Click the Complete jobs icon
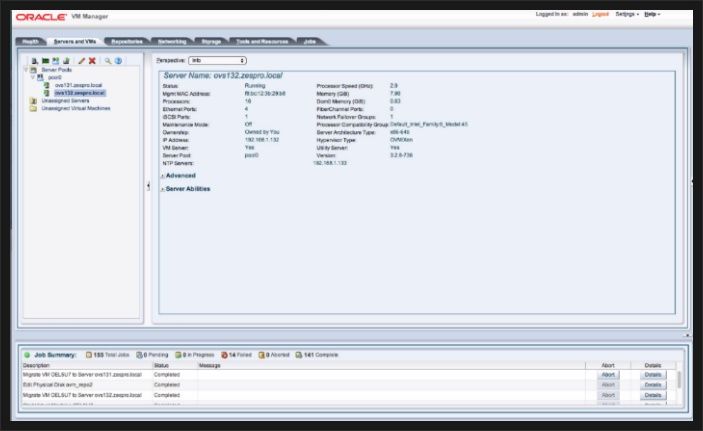703x431 pixels. point(299,355)
